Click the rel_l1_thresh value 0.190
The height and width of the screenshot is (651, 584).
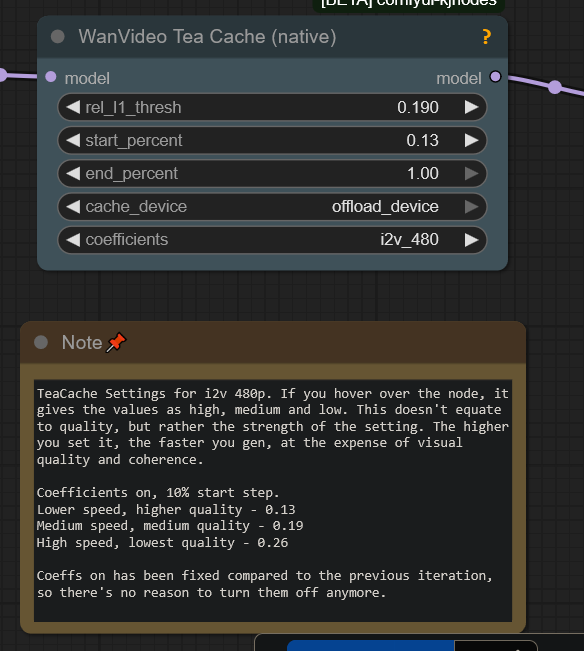pos(418,108)
